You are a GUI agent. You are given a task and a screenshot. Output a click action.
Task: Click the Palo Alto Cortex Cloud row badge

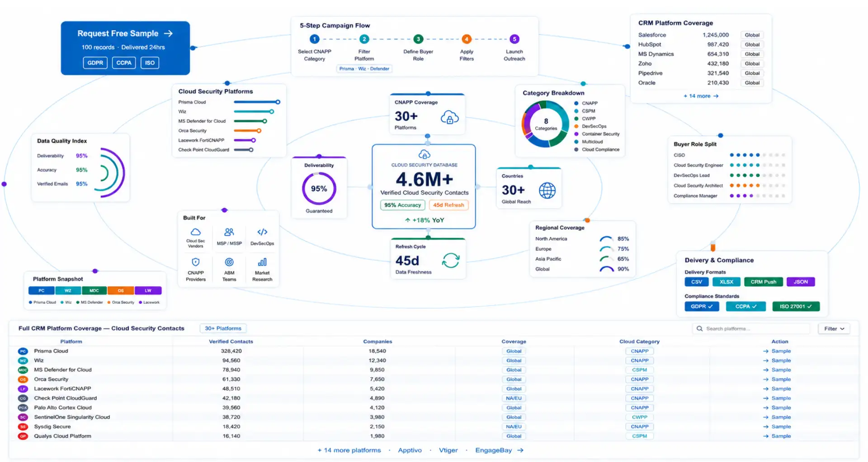coord(23,408)
